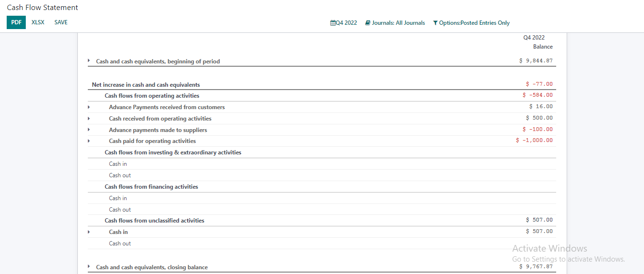This screenshot has width=644, height=274.
Task: Click the Cash received from operating activities label
Action: [160, 119]
